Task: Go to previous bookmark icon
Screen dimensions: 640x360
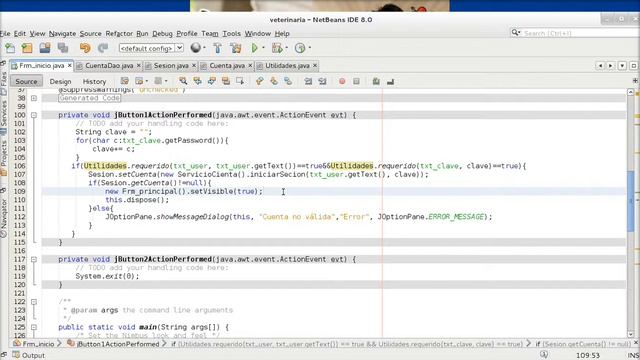Action: pyautogui.click(x=260, y=81)
